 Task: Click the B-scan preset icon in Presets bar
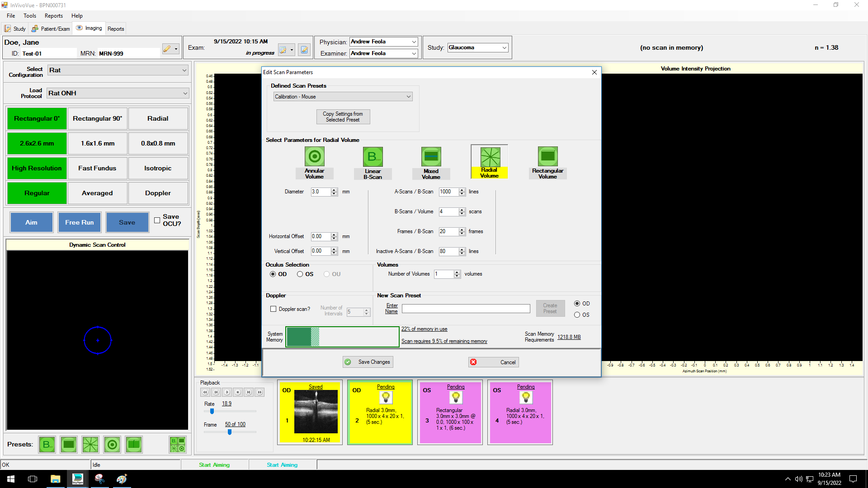tap(47, 445)
